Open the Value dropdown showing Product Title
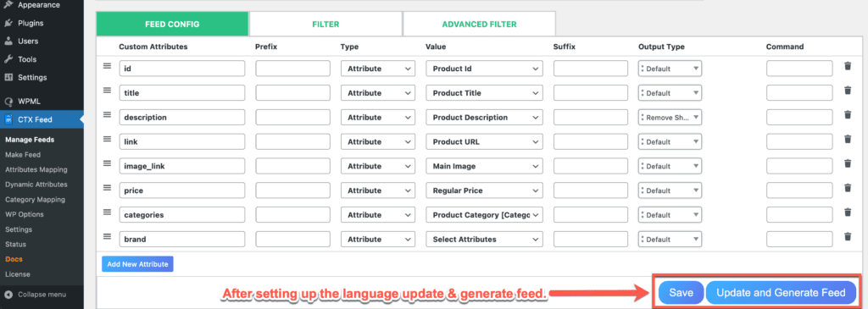 [x=484, y=93]
